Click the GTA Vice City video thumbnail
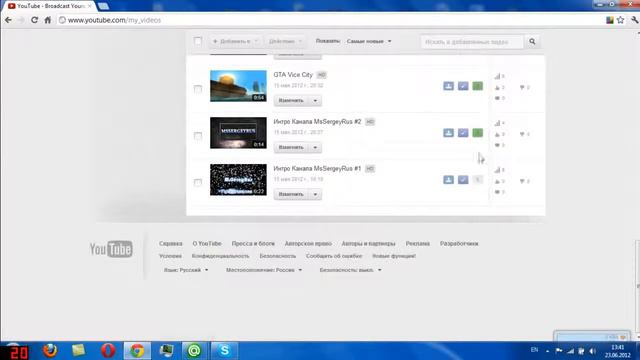640x360 pixels. pyautogui.click(x=238, y=86)
